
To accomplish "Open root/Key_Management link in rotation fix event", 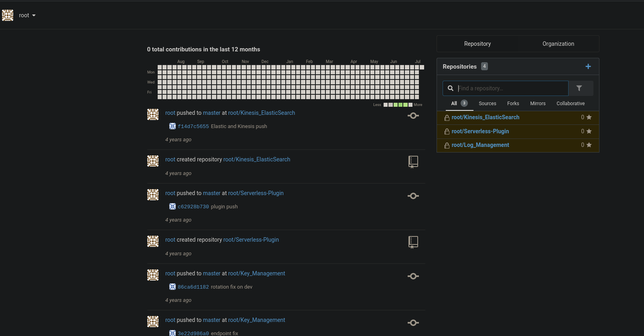I will [x=257, y=273].
